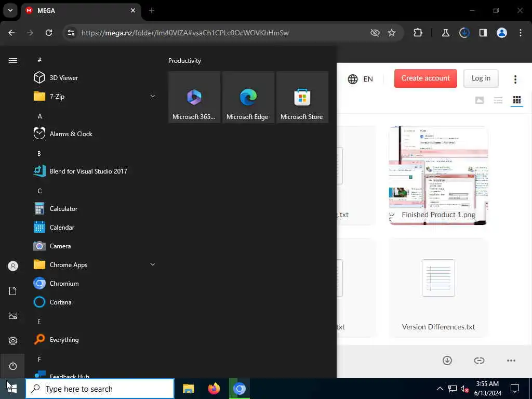This screenshot has width=532, height=399.
Task: Open the Chrome Labs flask icon
Action: coord(445,33)
